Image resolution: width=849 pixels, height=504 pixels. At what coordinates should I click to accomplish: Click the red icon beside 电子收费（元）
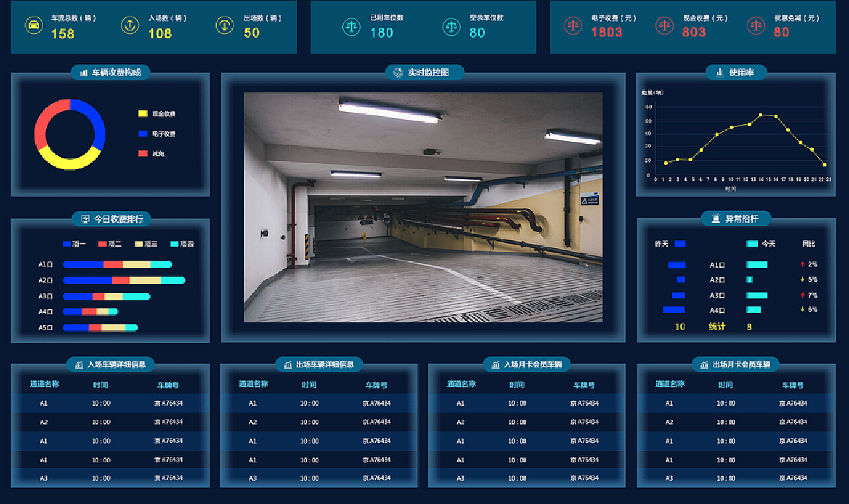click(x=572, y=26)
